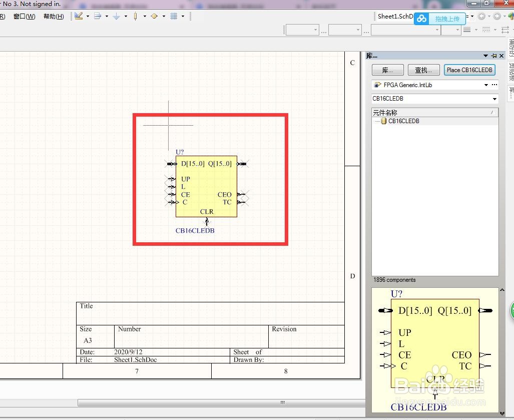This screenshot has height=420, width=514.
Task: Click the home page icon at top right
Action: pyautogui.click(x=510, y=17)
